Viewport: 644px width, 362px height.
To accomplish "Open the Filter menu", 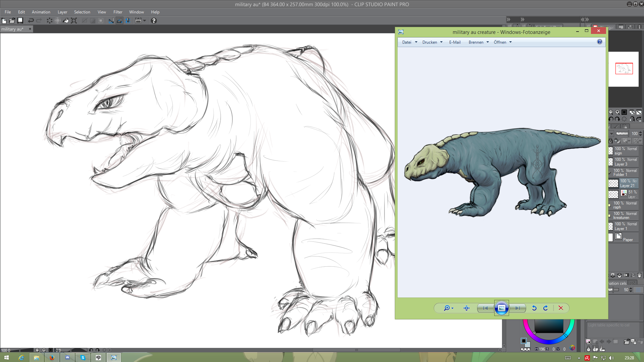I will pos(118,12).
